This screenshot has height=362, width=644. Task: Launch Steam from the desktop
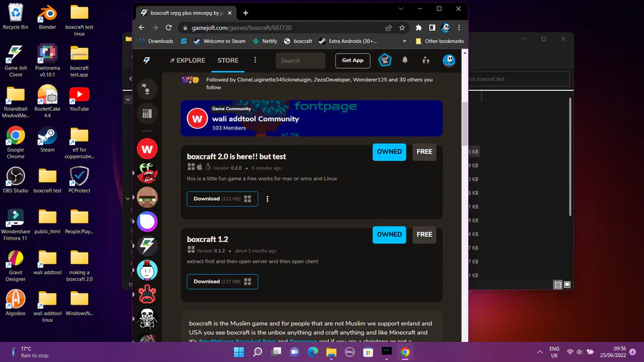(47, 140)
